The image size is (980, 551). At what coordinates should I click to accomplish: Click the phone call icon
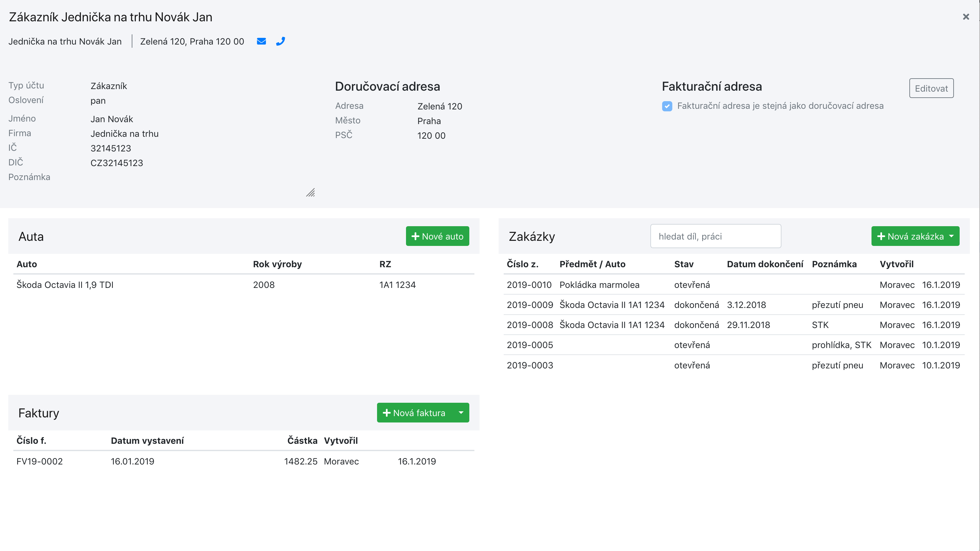(x=280, y=41)
